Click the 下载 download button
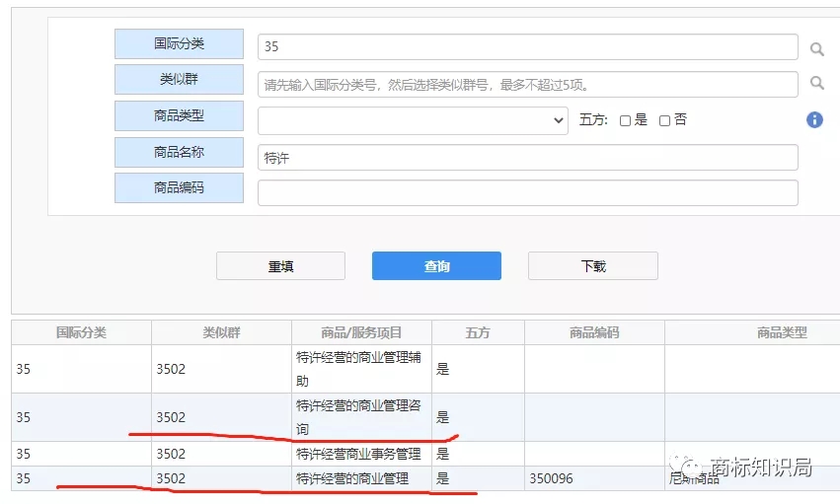Viewport: 840px width, 504px height. click(592, 266)
